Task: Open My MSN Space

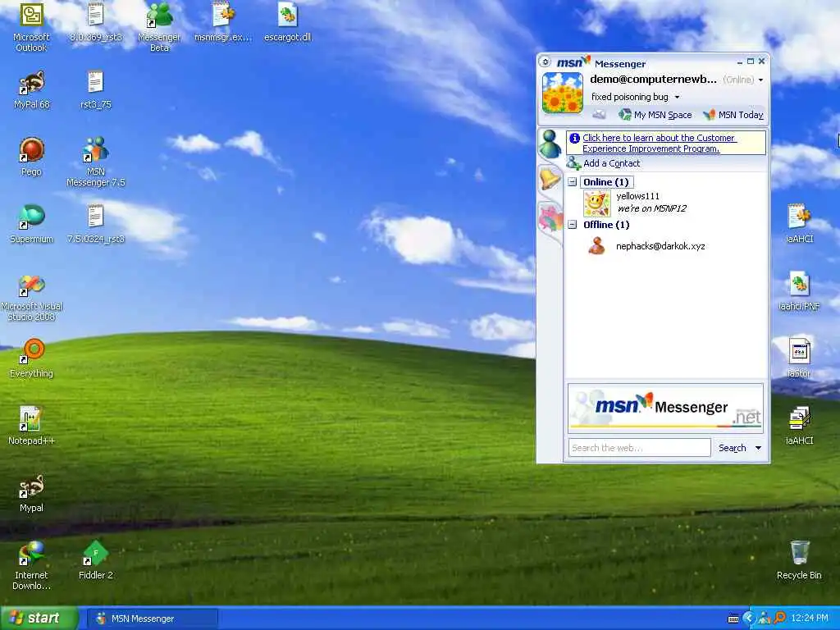Action: click(x=655, y=115)
